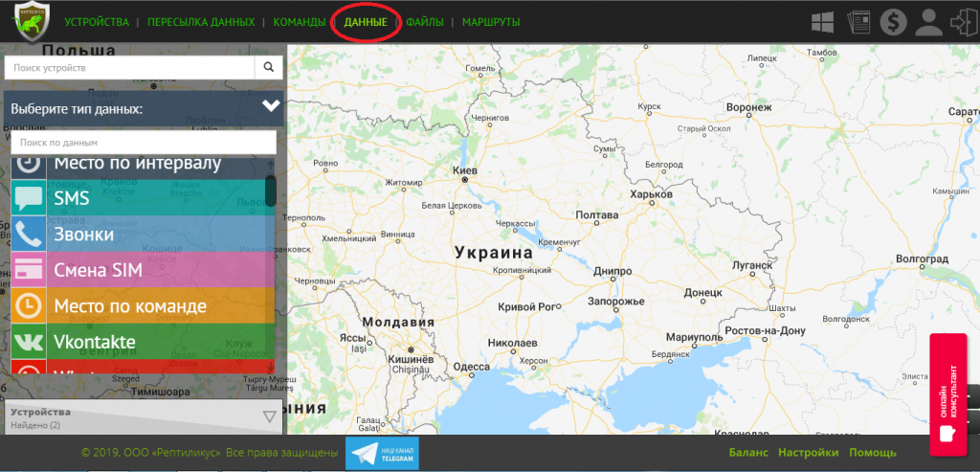Click Мариуполь on the map
980x472 pixels.
(693, 337)
